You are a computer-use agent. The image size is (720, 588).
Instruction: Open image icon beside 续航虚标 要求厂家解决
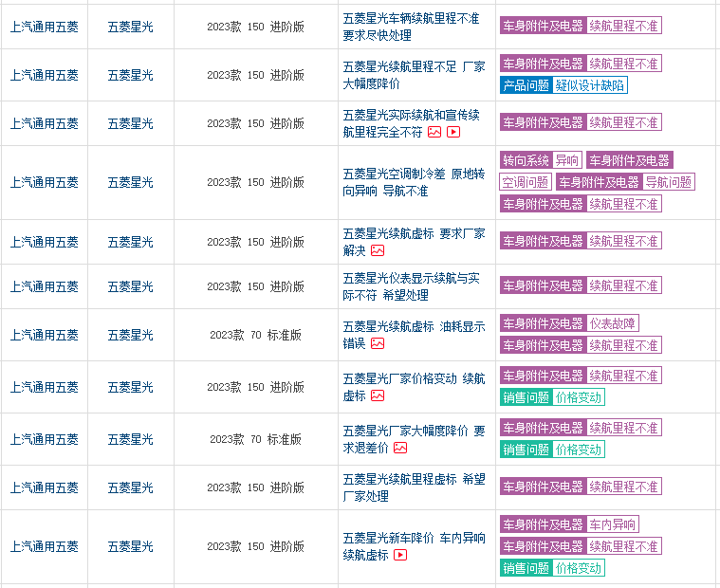point(378,250)
